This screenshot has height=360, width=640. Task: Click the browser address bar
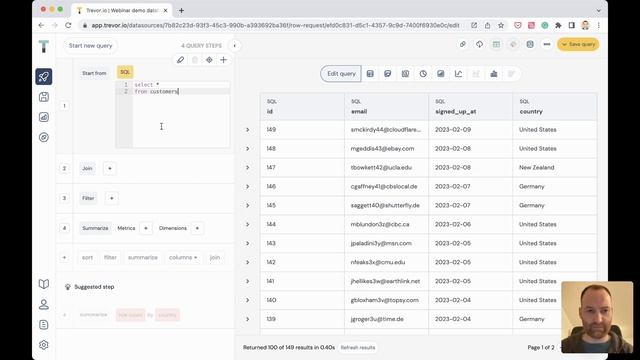(275, 25)
